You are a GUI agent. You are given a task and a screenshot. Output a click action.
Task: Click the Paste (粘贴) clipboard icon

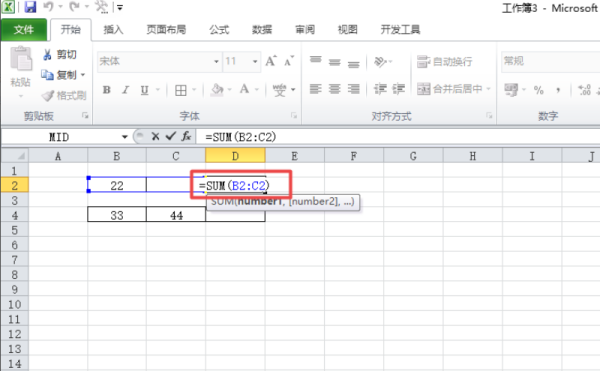(21, 59)
